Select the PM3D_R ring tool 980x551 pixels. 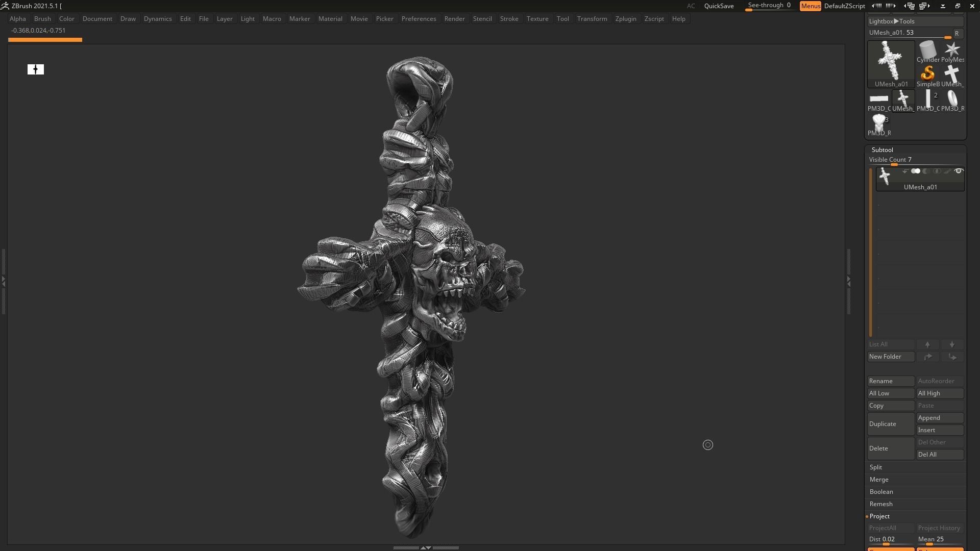click(x=952, y=101)
